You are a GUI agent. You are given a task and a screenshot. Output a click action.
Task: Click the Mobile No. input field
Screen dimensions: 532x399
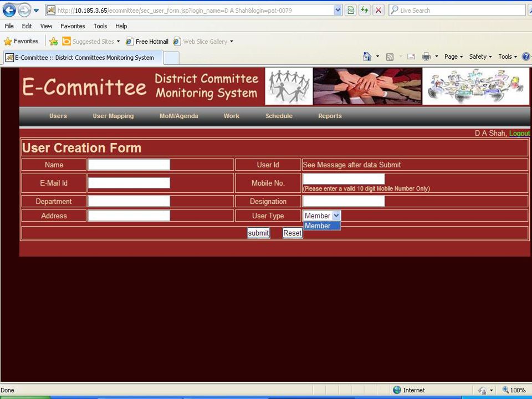click(344, 179)
